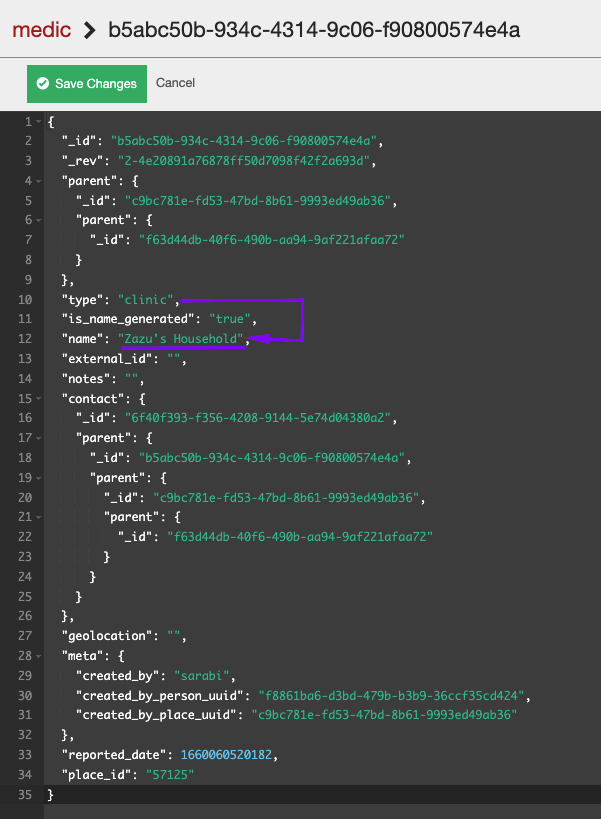Click the "Zazu's Household" name value
Screen dimensions: 601x819
click(x=181, y=339)
